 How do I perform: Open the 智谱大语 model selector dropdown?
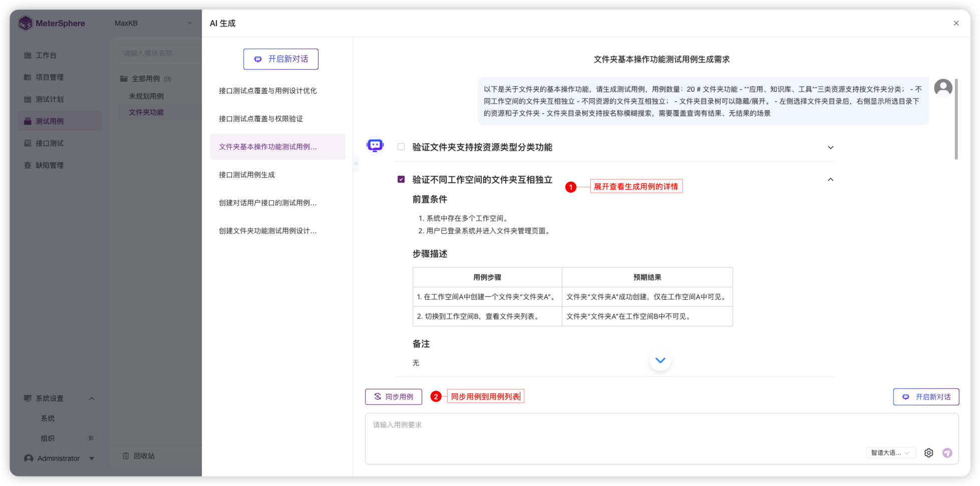click(x=890, y=452)
